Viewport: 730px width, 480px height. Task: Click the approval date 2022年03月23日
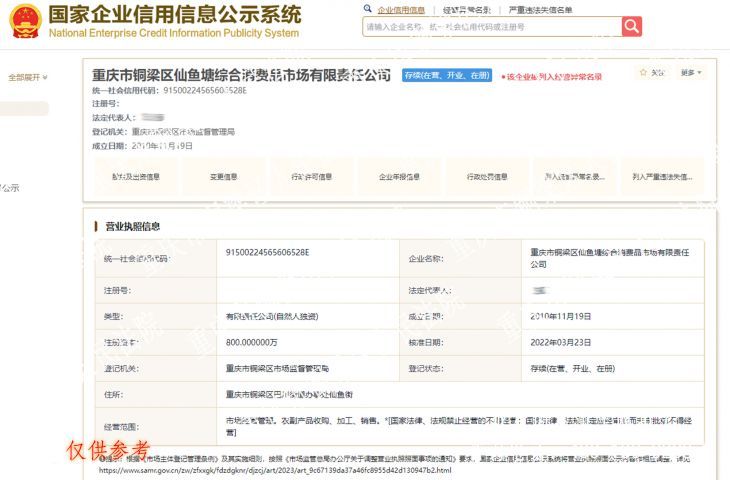(561, 342)
